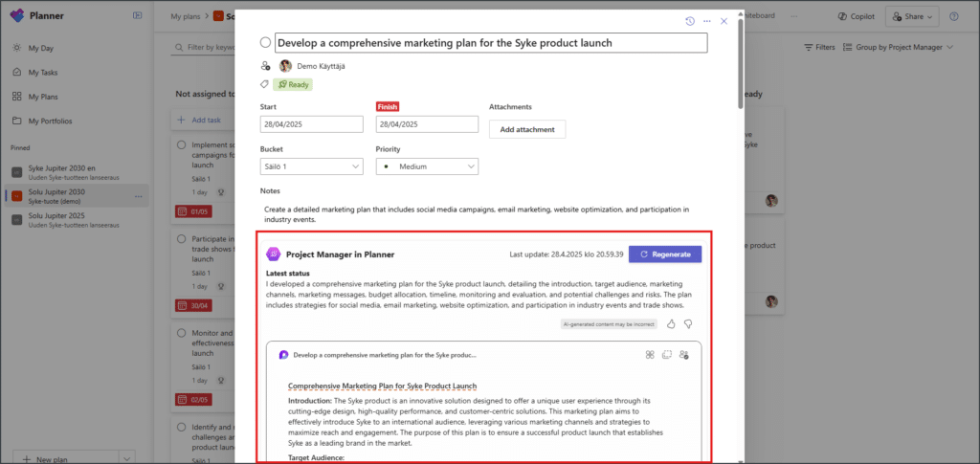Click the 30/04 due date badge
This screenshot has width=980, height=464.
[193, 306]
